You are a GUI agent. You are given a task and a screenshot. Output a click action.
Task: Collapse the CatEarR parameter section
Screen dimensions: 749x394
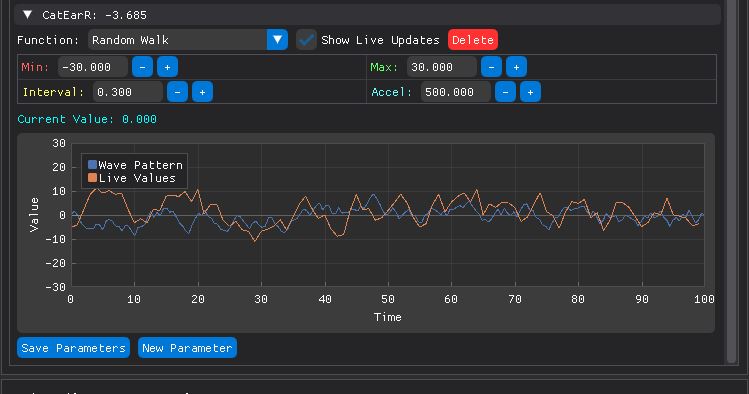point(28,15)
